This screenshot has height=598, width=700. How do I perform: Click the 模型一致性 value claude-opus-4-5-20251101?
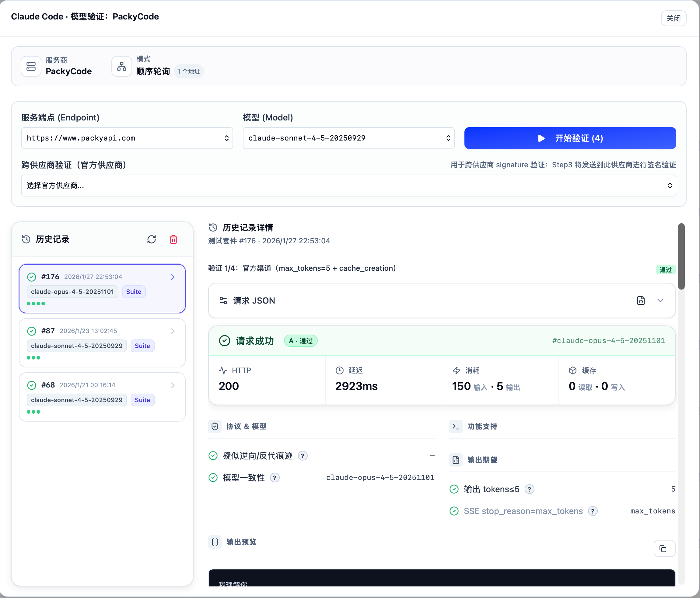pyautogui.click(x=380, y=478)
